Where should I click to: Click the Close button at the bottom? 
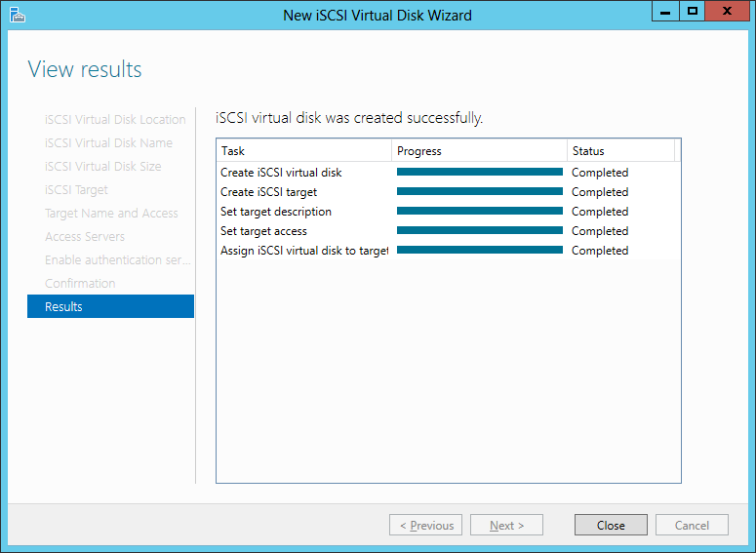[x=611, y=525]
